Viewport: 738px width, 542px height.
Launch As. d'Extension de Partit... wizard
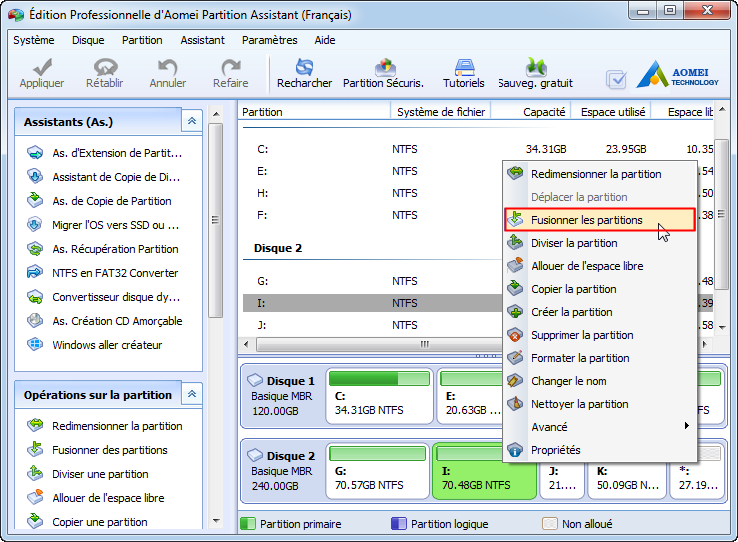click(104, 153)
